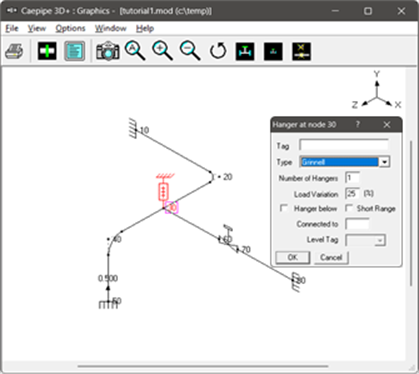The height and width of the screenshot is (374, 419).
Task: Click the horizontal scrollbar at bottom
Action: (203, 366)
